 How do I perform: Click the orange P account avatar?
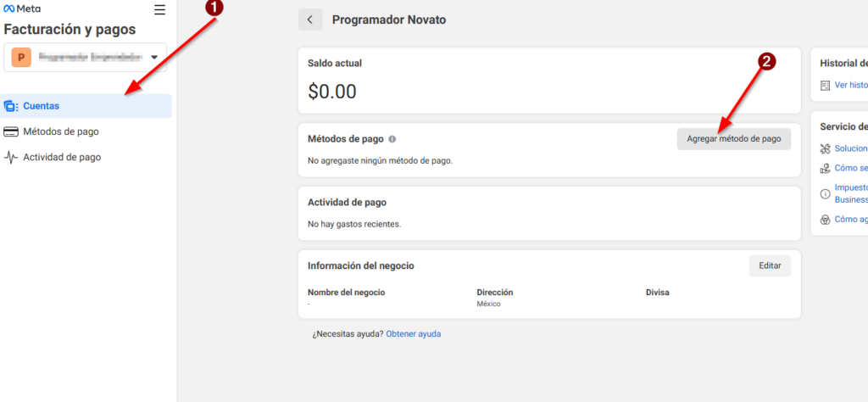tap(21, 58)
